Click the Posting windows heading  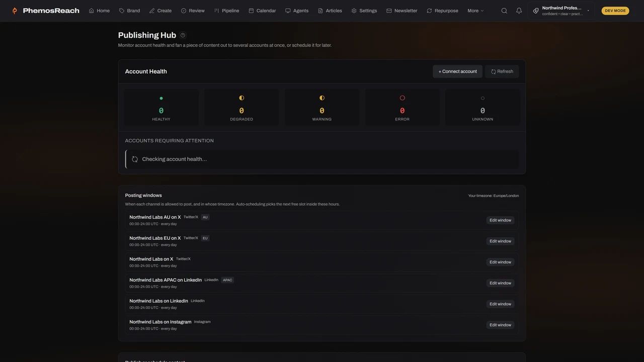(x=143, y=195)
